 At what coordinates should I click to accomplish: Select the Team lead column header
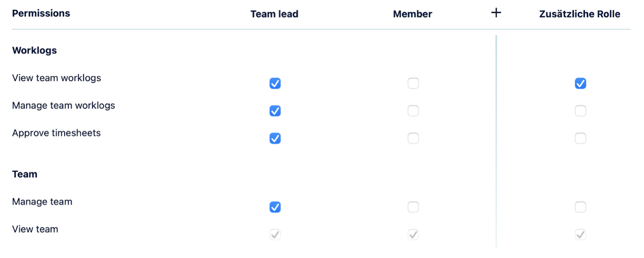pos(274,14)
